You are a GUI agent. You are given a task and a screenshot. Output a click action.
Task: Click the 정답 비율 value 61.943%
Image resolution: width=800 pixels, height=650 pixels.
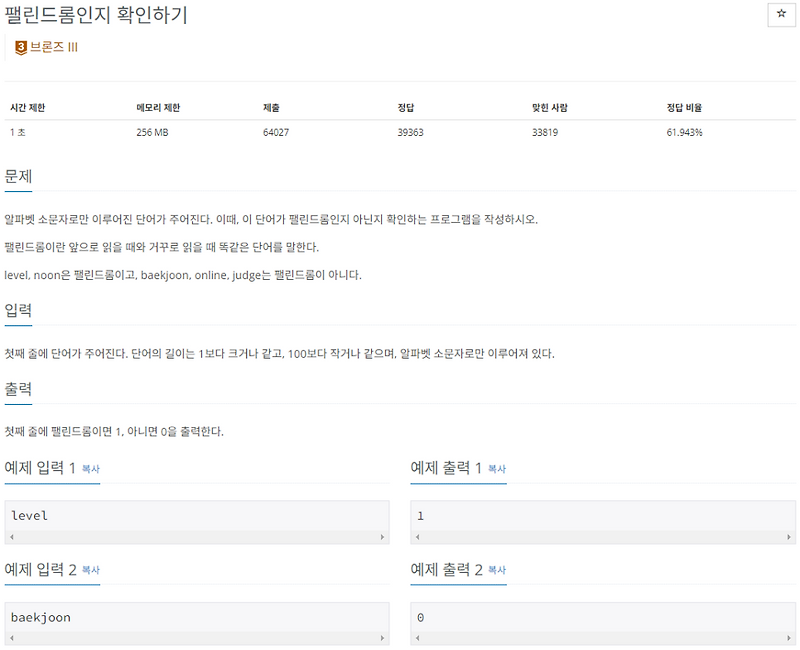click(x=685, y=131)
